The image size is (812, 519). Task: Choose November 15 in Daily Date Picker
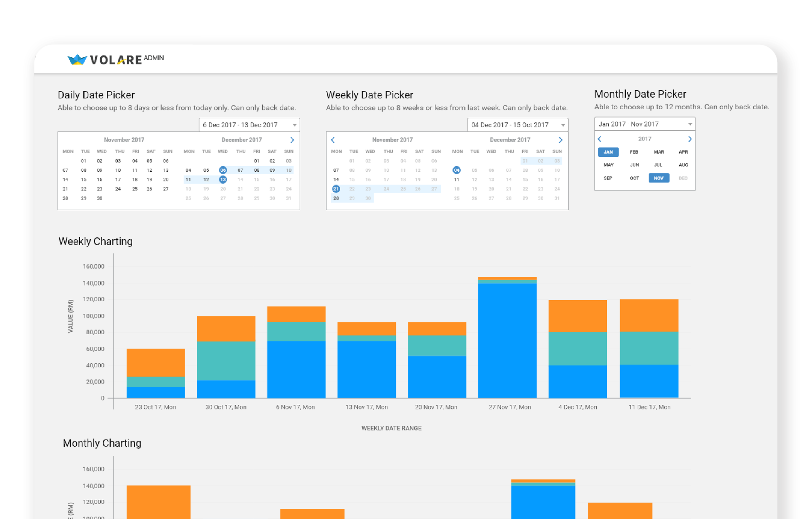coord(84,179)
